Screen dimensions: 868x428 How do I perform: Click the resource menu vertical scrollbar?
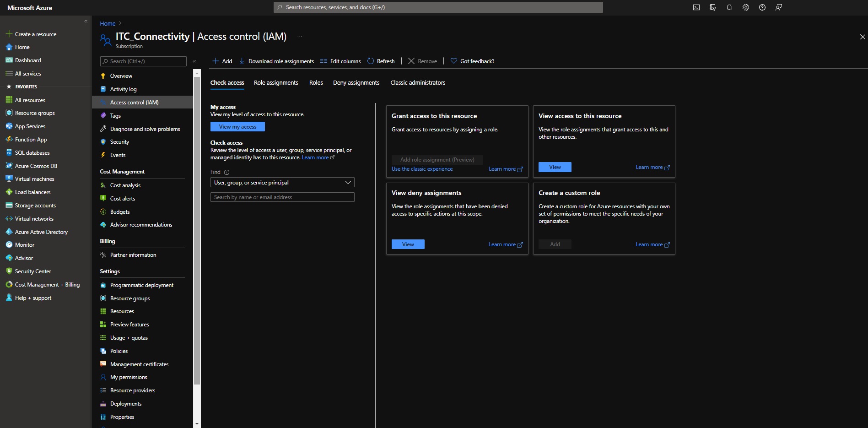[197, 229]
